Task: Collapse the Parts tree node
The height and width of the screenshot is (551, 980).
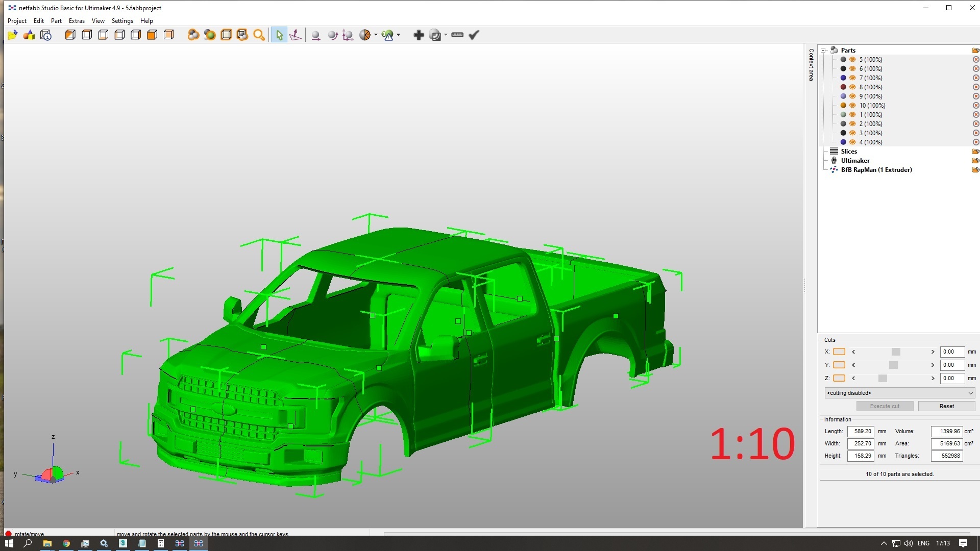Action: 823,51
